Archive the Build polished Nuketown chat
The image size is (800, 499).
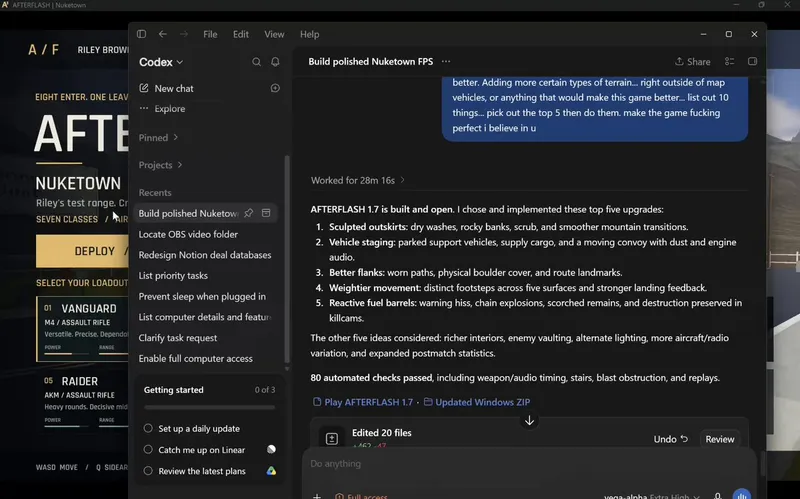[266, 213]
